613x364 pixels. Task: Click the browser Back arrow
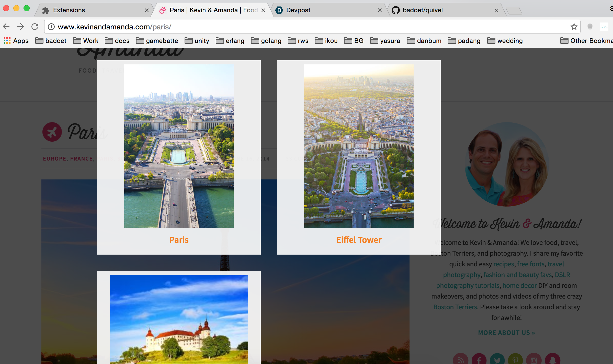tap(6, 27)
